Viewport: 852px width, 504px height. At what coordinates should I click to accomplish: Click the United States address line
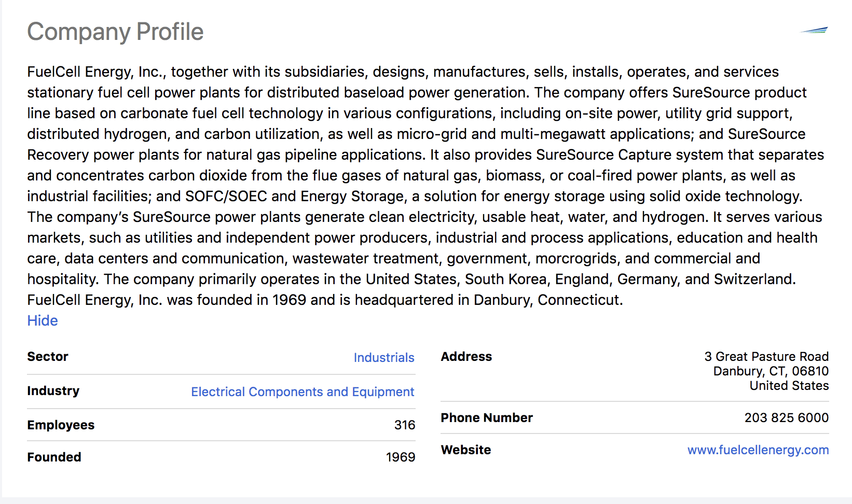789,385
